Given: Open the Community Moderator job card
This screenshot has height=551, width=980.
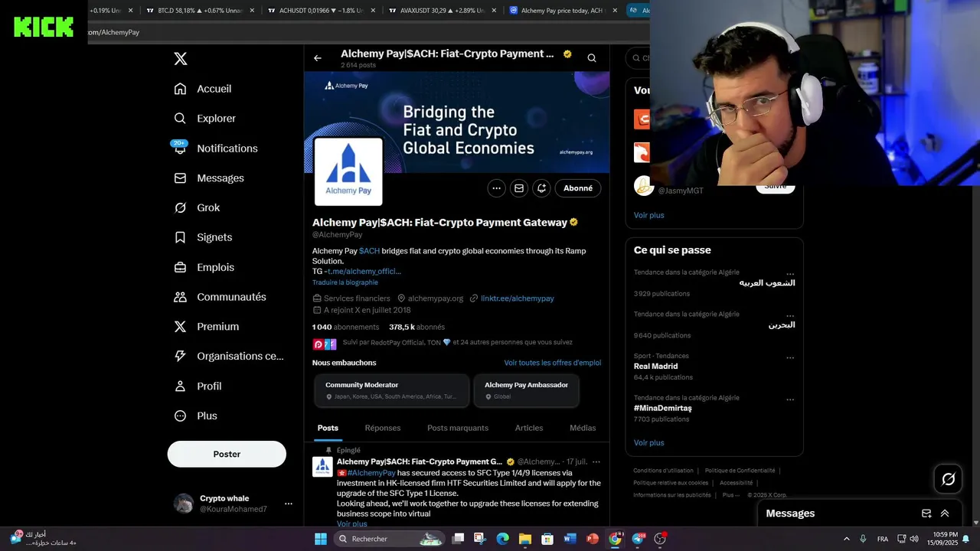Looking at the screenshot, I should click(x=392, y=390).
